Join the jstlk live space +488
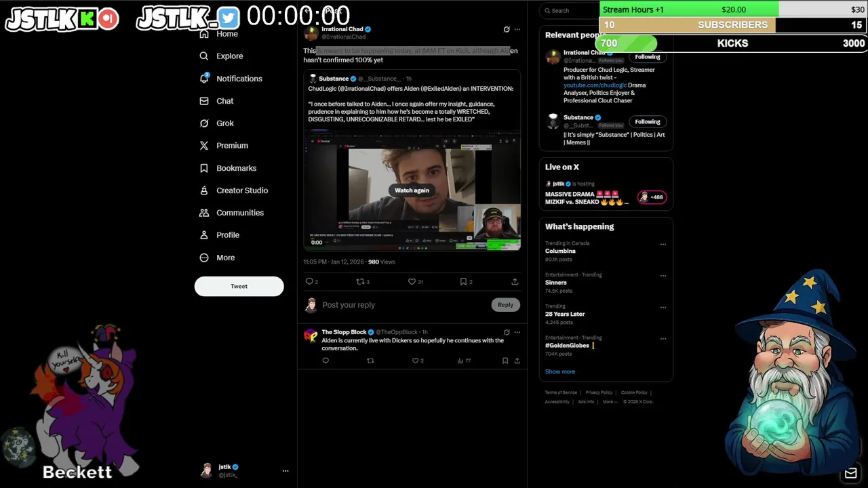The width and height of the screenshot is (868, 488). pyautogui.click(x=652, y=197)
